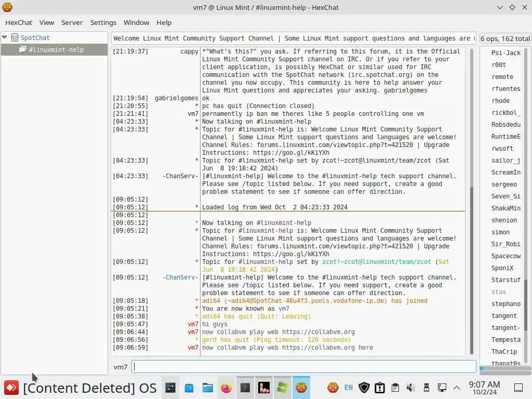Click the muted volume tray icon
Viewport: 532px width, 399px height.
coord(410,388)
